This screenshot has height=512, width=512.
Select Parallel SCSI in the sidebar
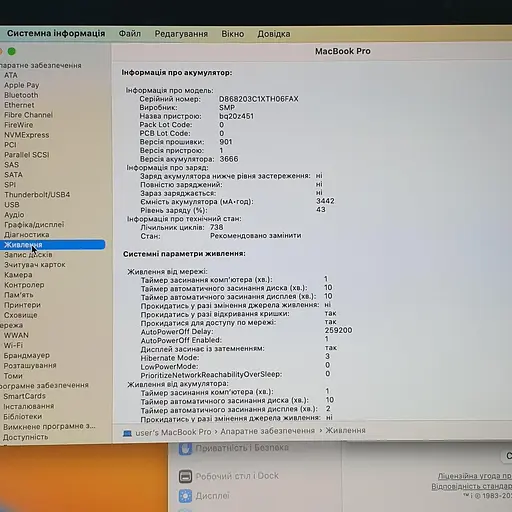27,155
